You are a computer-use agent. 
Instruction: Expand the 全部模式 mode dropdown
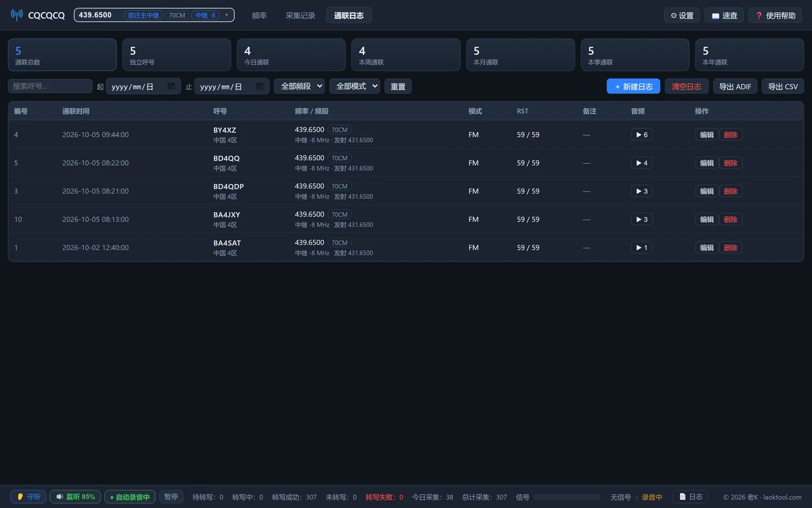pos(355,86)
